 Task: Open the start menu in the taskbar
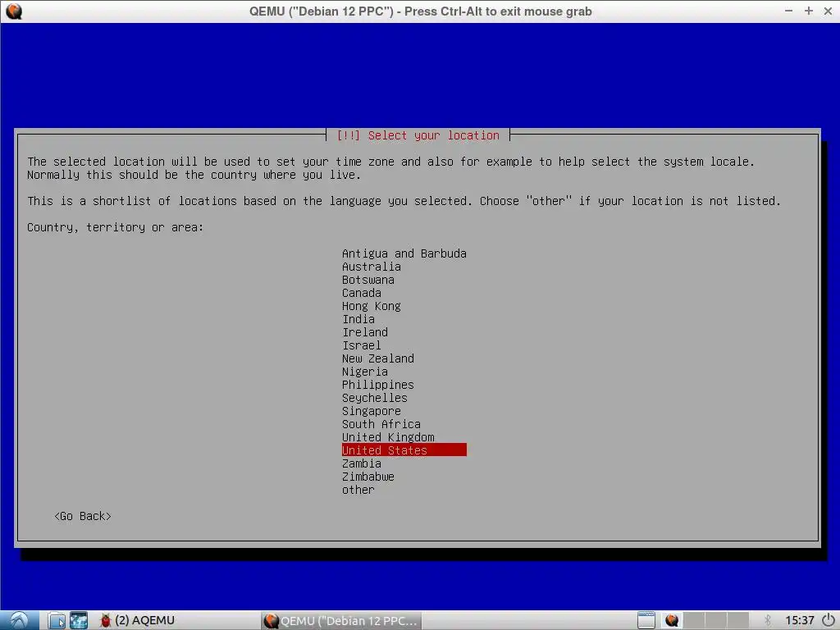coord(20,620)
